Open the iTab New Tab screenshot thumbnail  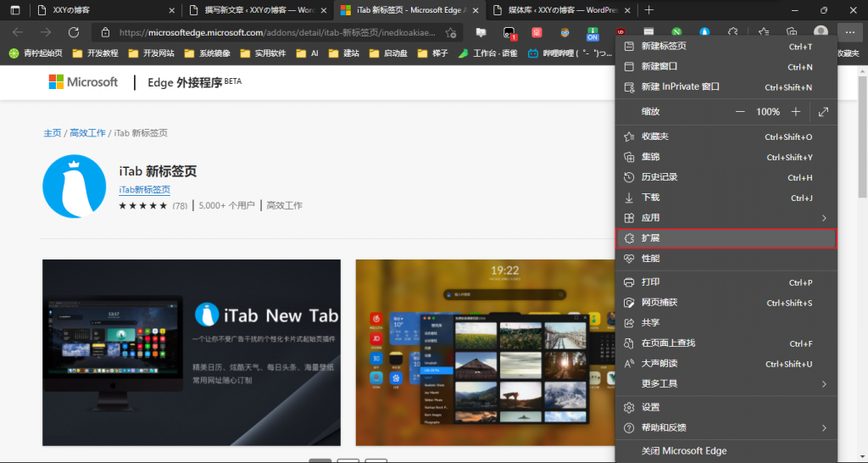(192, 353)
